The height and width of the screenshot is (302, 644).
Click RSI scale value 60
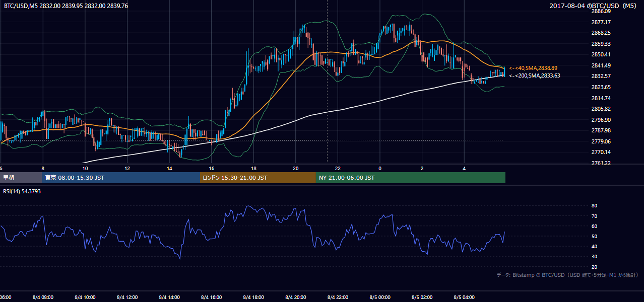click(x=594, y=226)
